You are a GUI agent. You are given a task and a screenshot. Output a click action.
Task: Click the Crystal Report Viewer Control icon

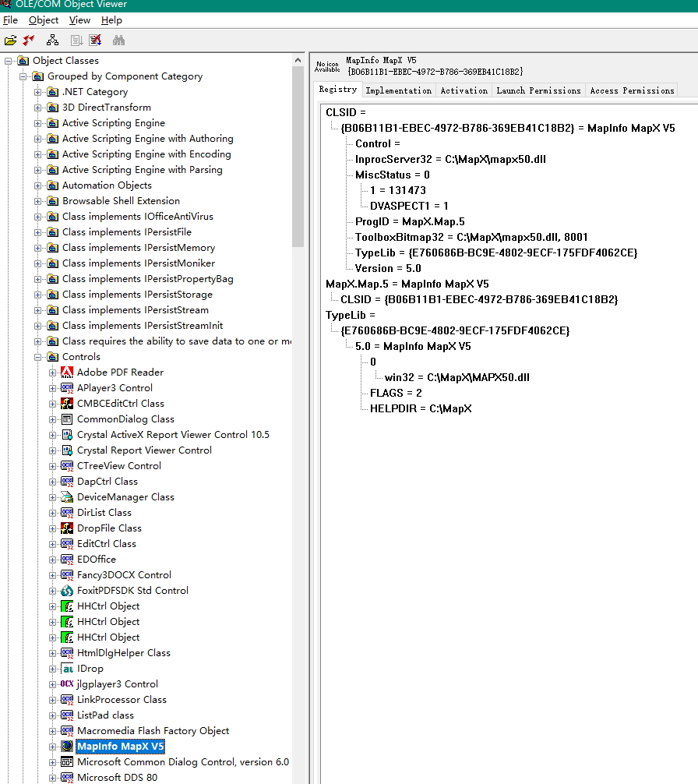pyautogui.click(x=67, y=450)
